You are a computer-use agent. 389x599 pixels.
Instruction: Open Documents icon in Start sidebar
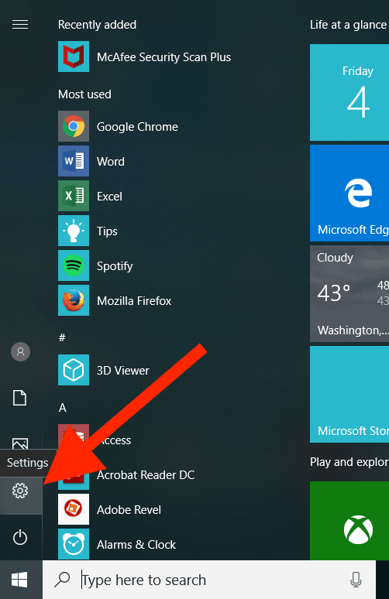pos(20,398)
